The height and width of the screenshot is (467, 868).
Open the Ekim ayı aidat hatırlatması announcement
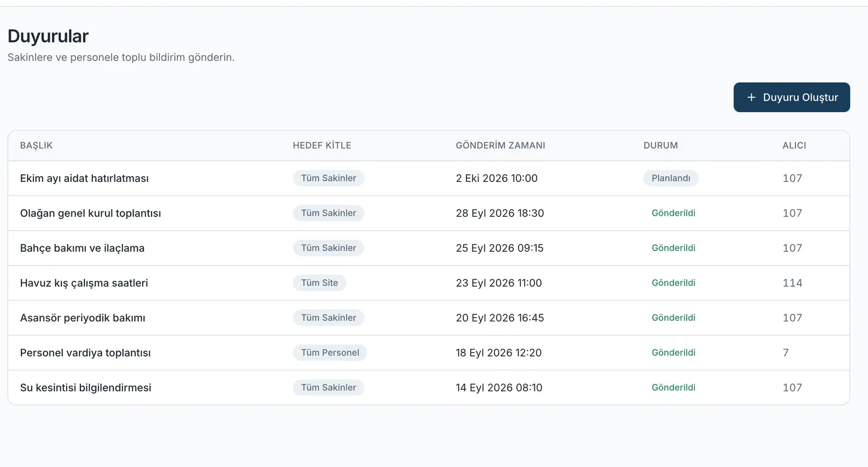[x=429, y=178]
